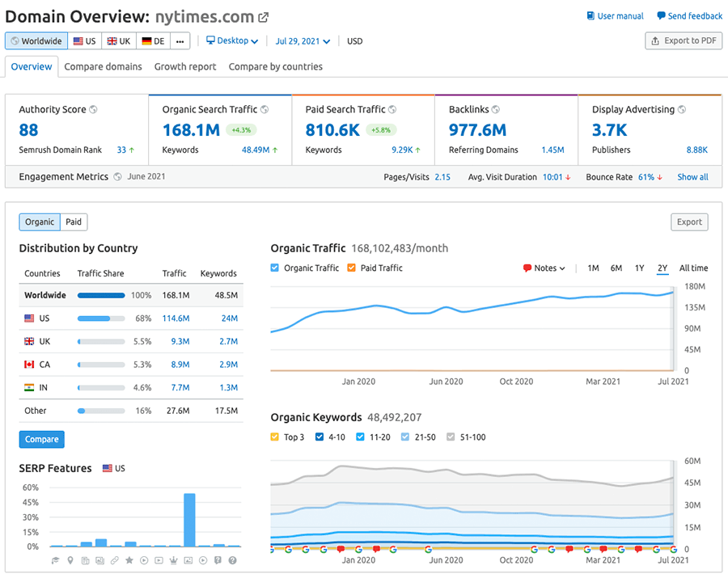This screenshot has height=578, width=728.
Task: Click the Worldwide traffic share bar
Action: point(101,295)
